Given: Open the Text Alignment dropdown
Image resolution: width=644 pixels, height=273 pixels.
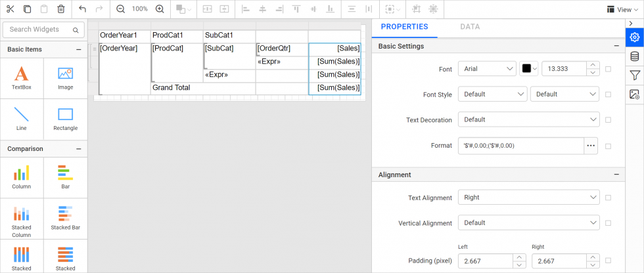Looking at the screenshot, I should [528, 197].
